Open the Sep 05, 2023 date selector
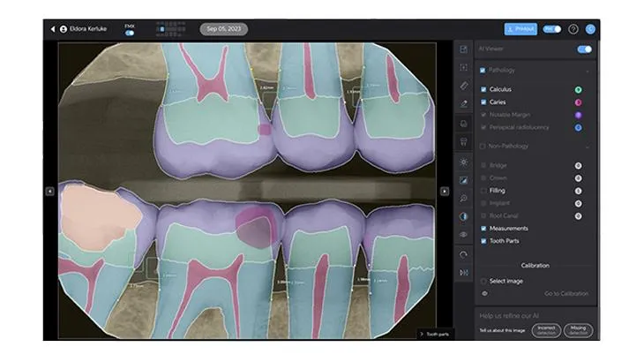 tap(224, 29)
